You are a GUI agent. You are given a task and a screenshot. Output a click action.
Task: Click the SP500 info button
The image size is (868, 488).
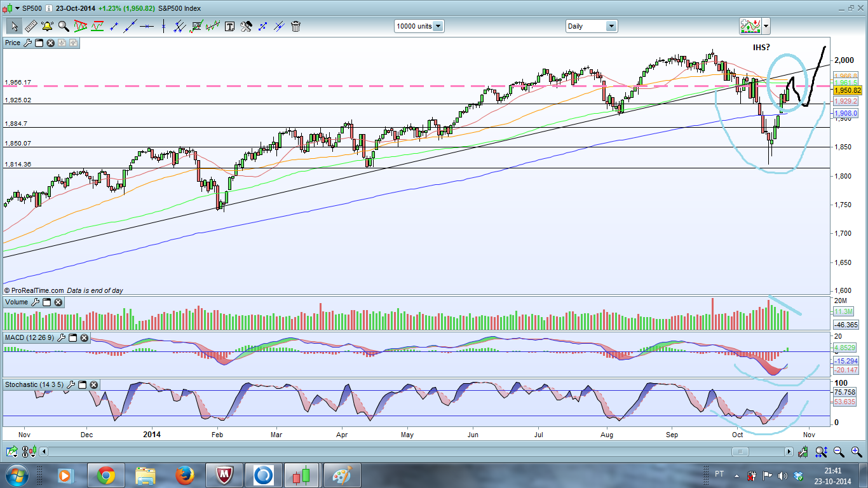(x=48, y=8)
